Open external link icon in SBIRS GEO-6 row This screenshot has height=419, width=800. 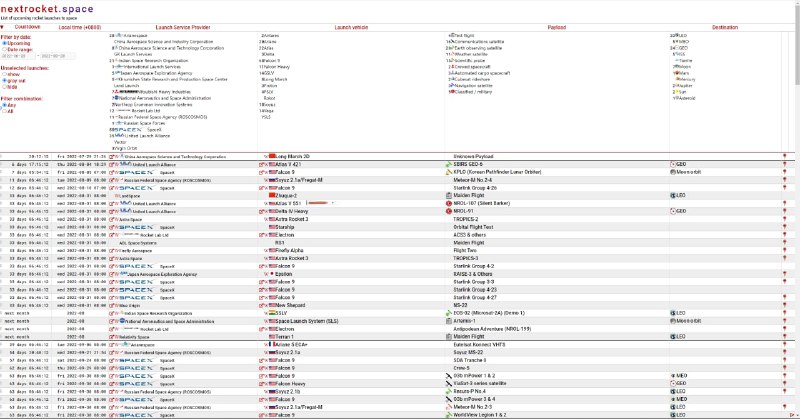pos(112,165)
